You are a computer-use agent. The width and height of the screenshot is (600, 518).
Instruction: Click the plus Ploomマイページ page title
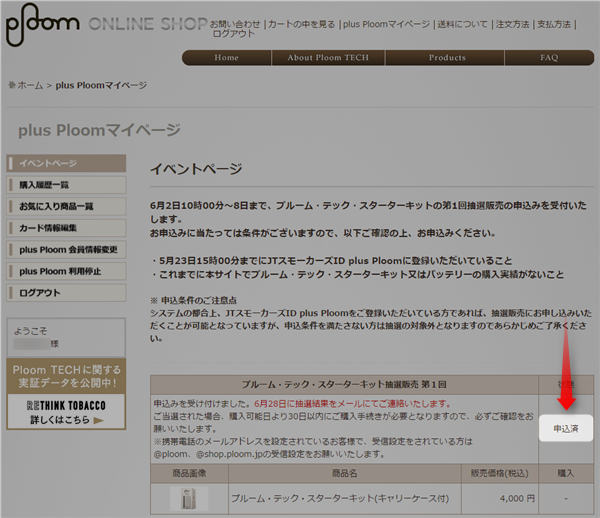[99, 130]
